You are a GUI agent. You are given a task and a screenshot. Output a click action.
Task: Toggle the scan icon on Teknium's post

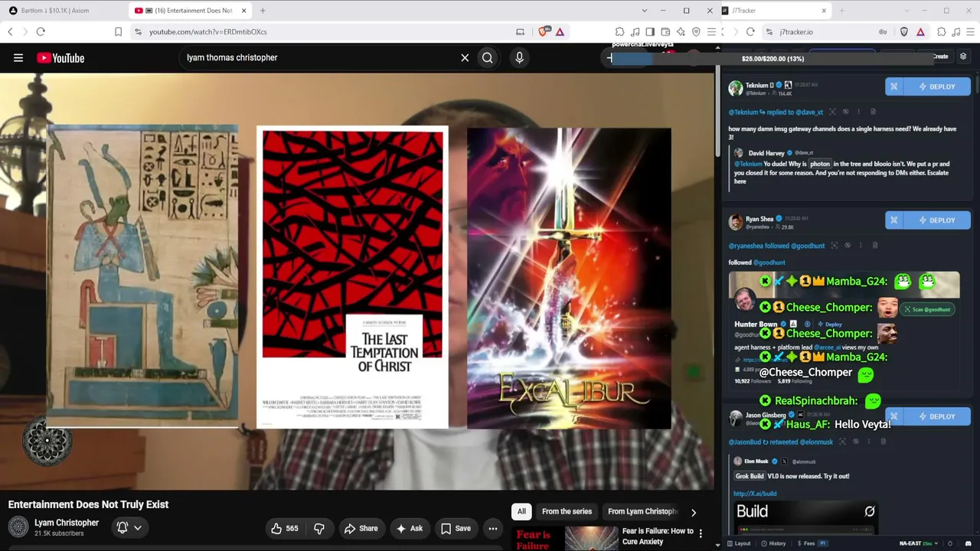[x=832, y=112]
